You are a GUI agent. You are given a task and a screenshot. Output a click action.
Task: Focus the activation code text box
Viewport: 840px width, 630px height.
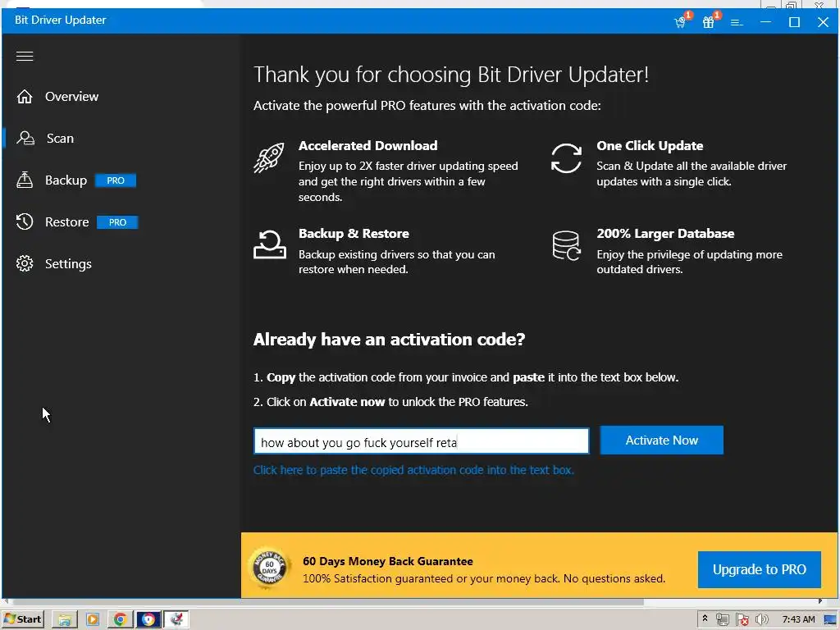421,441
